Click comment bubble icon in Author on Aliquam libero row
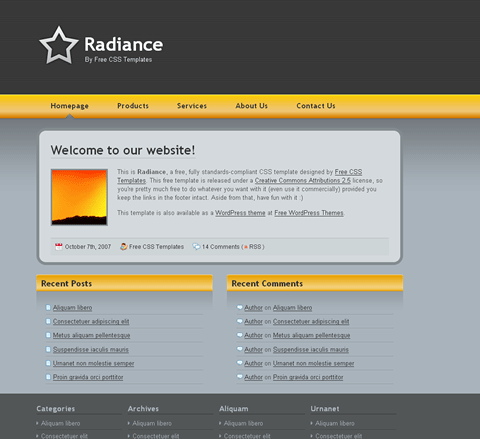This screenshot has width=480, height=439. (239, 307)
